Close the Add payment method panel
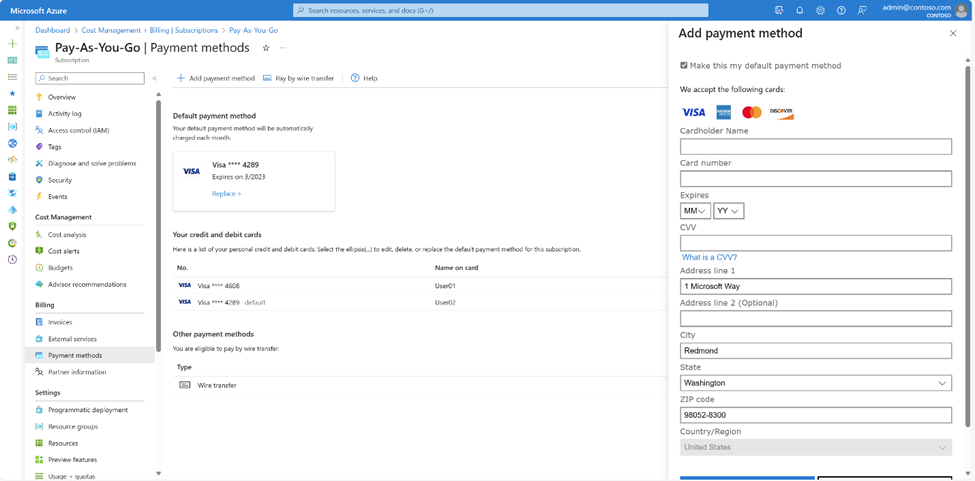The height and width of the screenshot is (481, 975). click(x=953, y=34)
